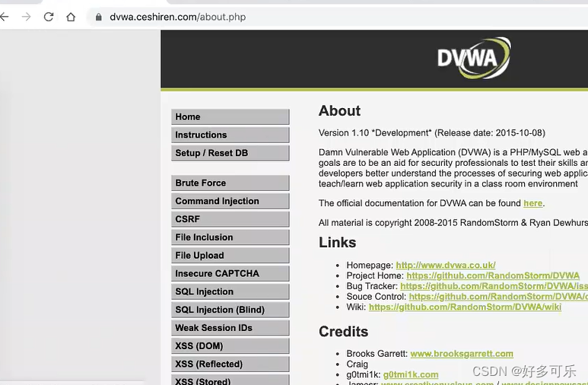Viewport: 588px width, 385px height.
Task: Open the CSRF sidebar item
Action: [x=230, y=219]
